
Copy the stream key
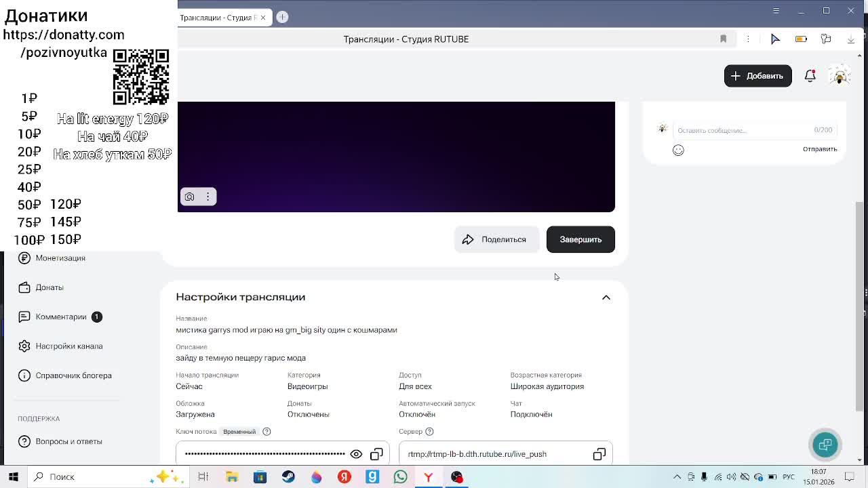click(x=376, y=454)
